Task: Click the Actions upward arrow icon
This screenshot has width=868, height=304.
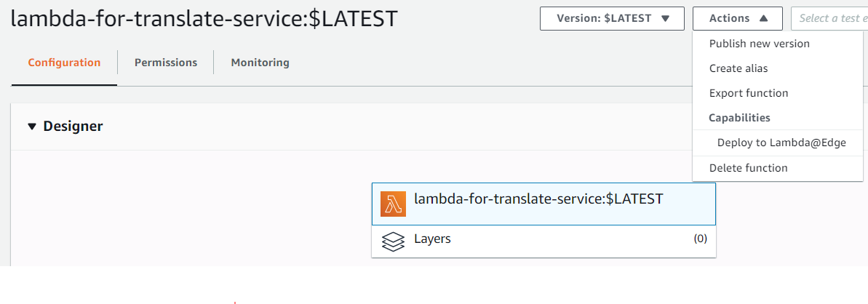Action: tap(763, 18)
